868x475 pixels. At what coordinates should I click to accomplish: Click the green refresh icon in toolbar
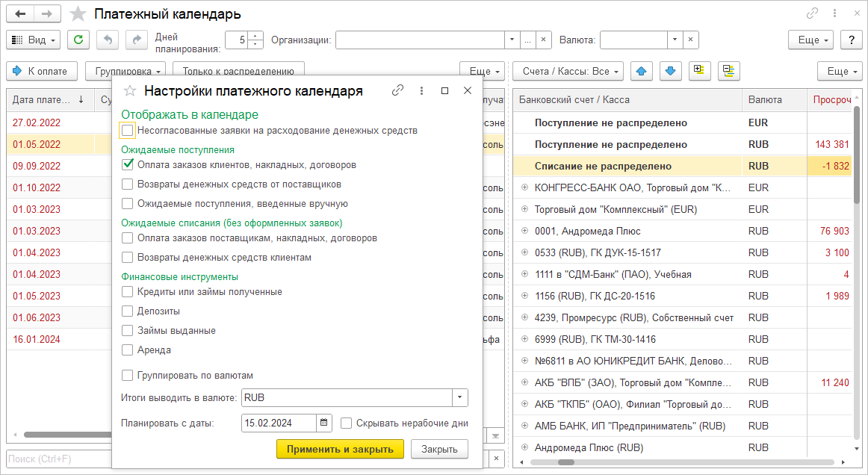point(78,40)
